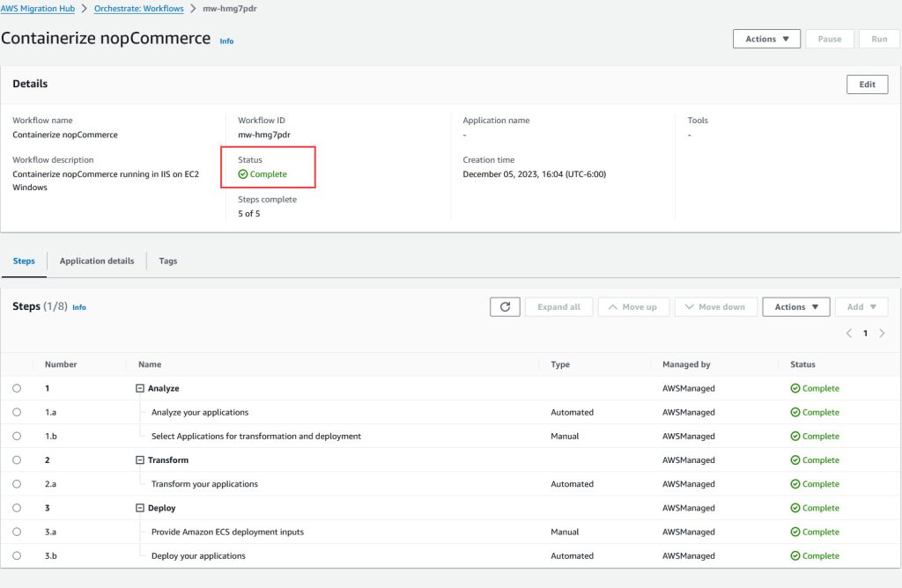Click the Type column header

pos(559,364)
